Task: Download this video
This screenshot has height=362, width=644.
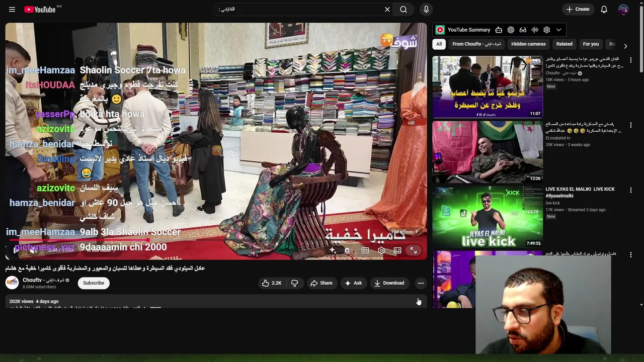Action: point(389,283)
